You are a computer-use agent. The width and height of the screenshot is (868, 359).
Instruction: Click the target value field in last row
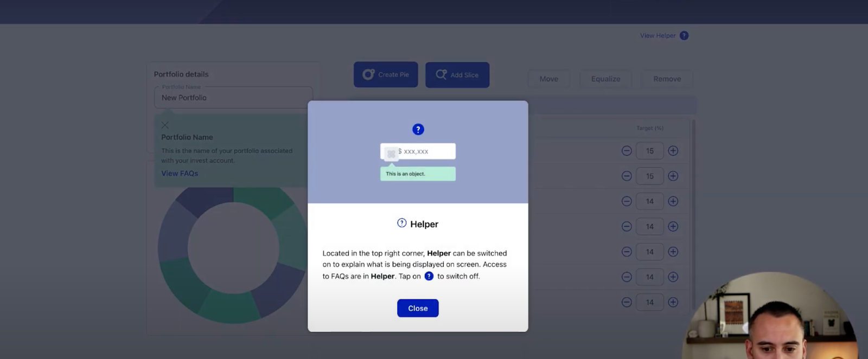(x=650, y=302)
